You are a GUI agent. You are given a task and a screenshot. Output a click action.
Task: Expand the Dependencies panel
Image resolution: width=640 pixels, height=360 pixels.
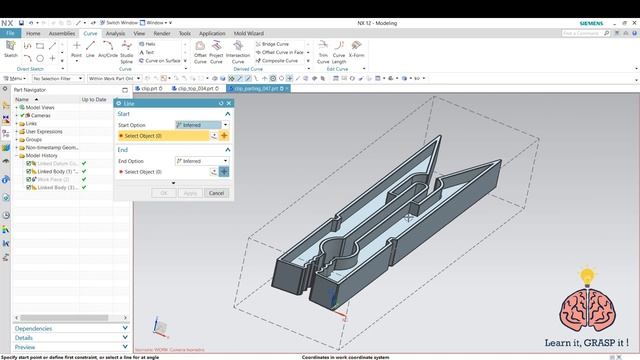tap(71, 328)
